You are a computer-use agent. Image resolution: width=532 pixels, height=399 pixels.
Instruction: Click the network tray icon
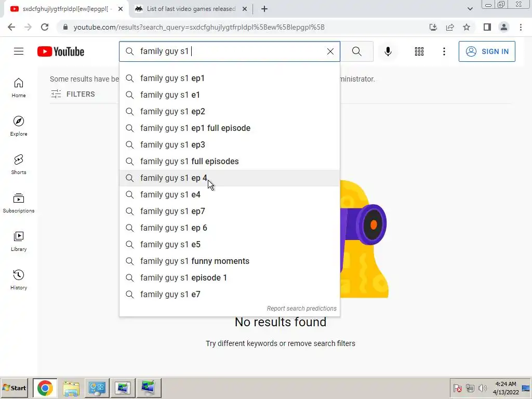pyautogui.click(x=470, y=388)
